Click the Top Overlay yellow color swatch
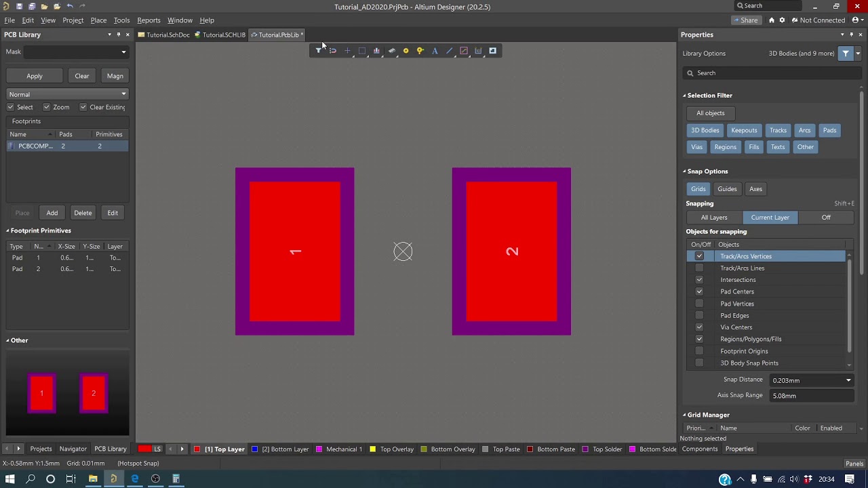868x488 pixels. tap(373, 449)
